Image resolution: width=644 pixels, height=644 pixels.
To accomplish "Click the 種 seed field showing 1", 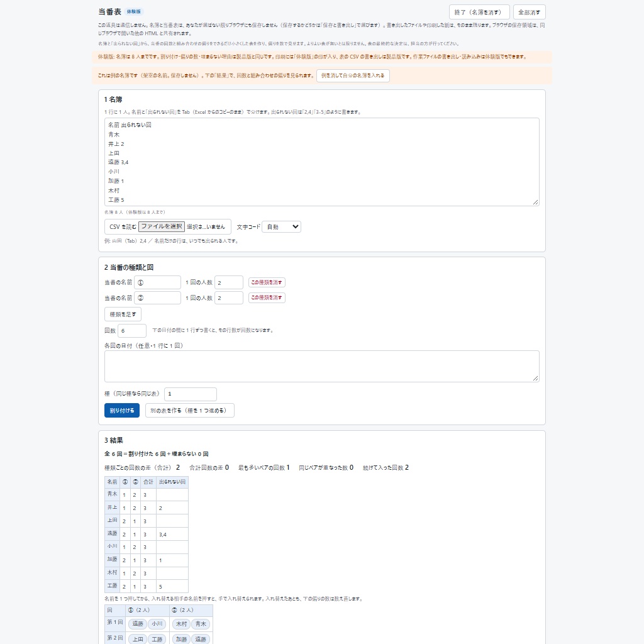I will [x=190, y=394].
